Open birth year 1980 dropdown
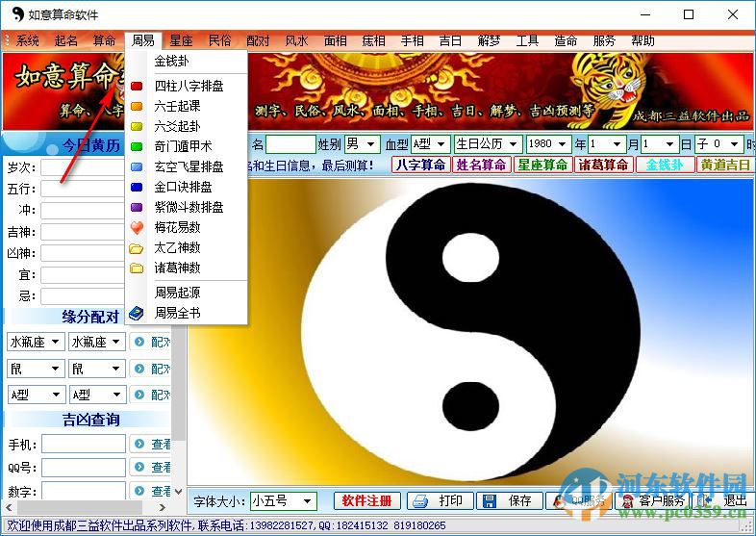 pos(562,143)
